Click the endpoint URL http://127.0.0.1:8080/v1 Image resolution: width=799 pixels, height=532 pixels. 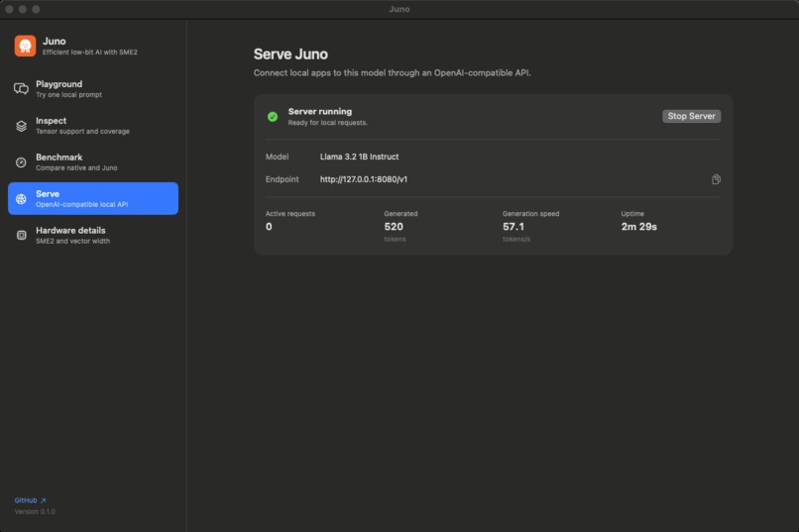coord(364,179)
